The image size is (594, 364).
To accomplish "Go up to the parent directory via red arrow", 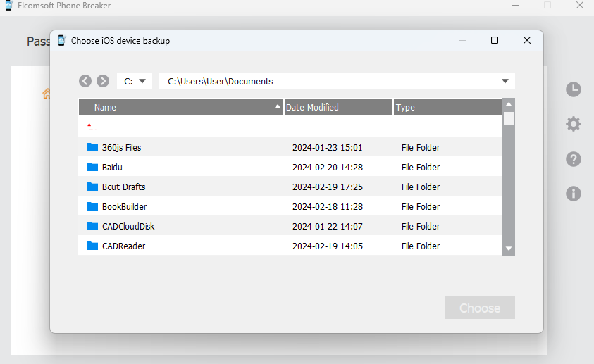I will point(92,127).
